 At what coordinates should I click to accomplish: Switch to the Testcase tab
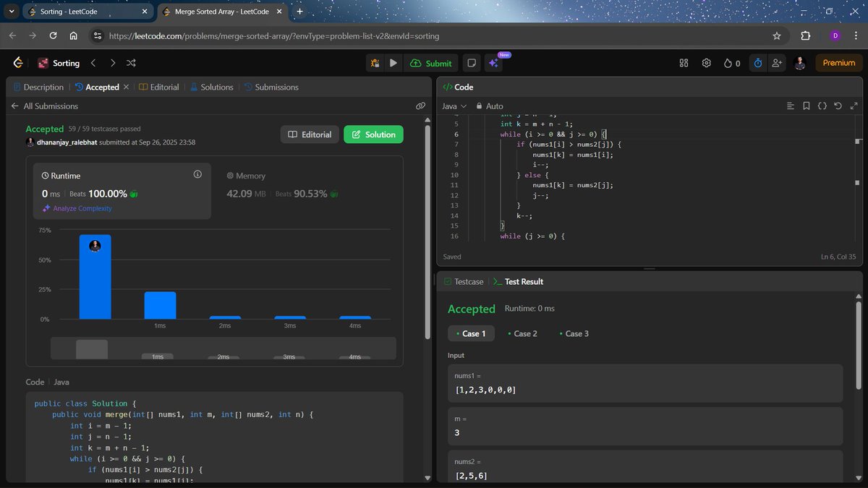tap(464, 281)
